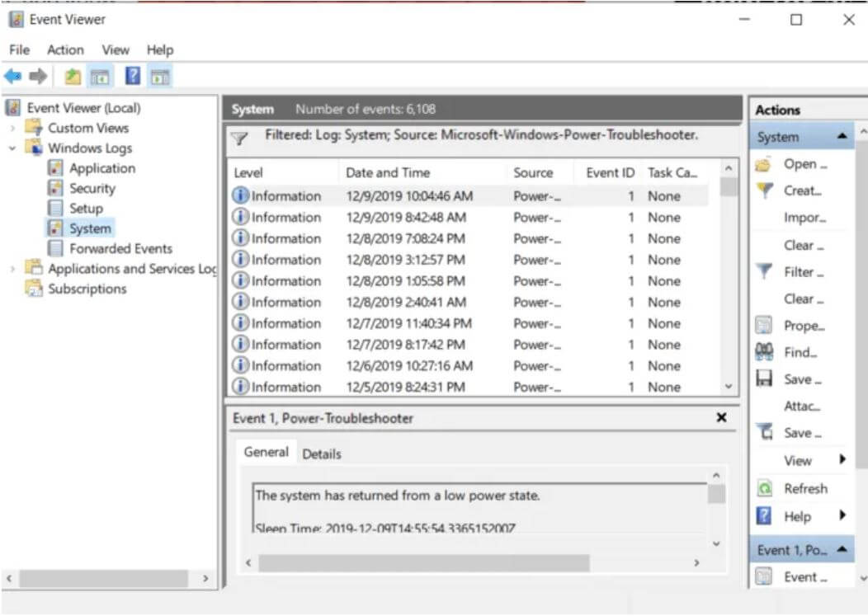Click the event list vertical scrollbar down arrow
Viewport: 868px width, 616px height.
pos(728,386)
